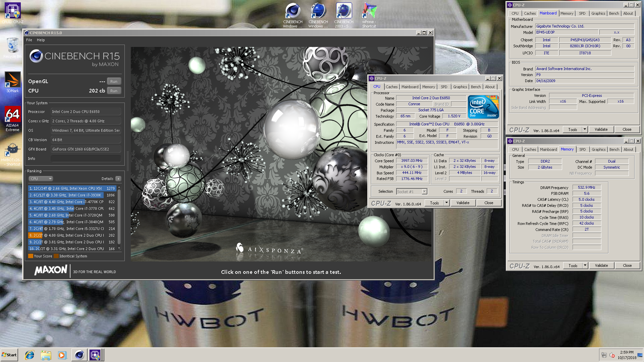
Task: Open Windows Explorer folder in the taskbar
Action: point(46,355)
